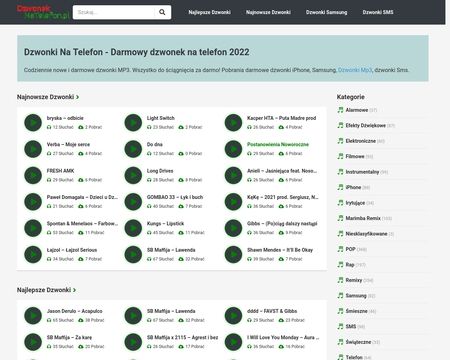Follow the Dzwonki Mp3 link in banner

point(355,70)
